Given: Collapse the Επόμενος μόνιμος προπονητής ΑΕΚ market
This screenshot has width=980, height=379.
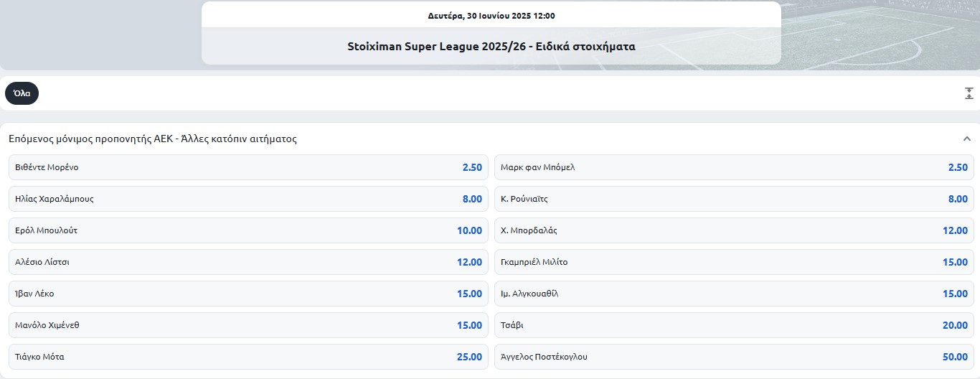Looking at the screenshot, I should pos(967,139).
